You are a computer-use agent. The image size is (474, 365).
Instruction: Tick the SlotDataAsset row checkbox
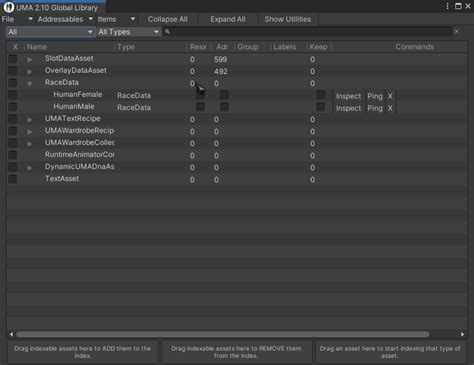[x=13, y=59]
